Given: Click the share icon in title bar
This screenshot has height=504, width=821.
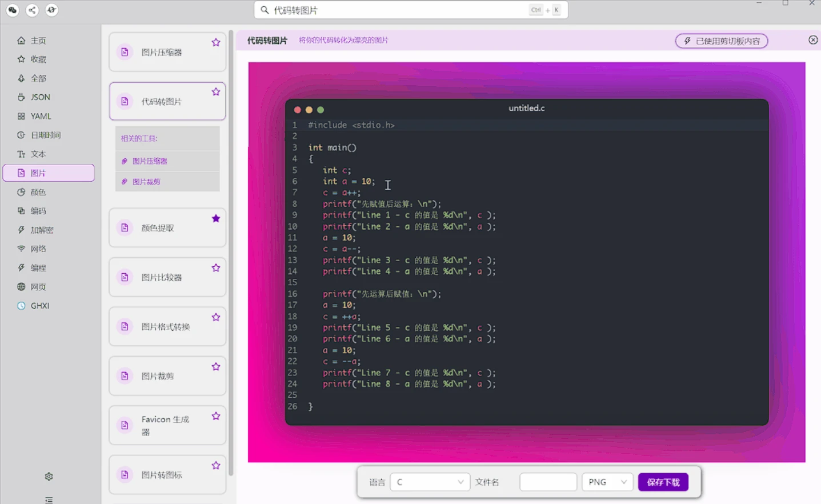Looking at the screenshot, I should (32, 10).
